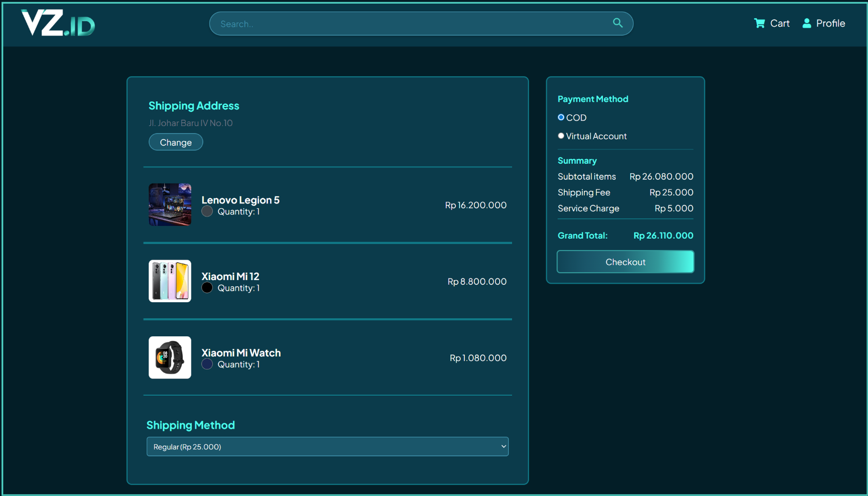
Task: Click the Shipping Address heading
Action: (194, 106)
